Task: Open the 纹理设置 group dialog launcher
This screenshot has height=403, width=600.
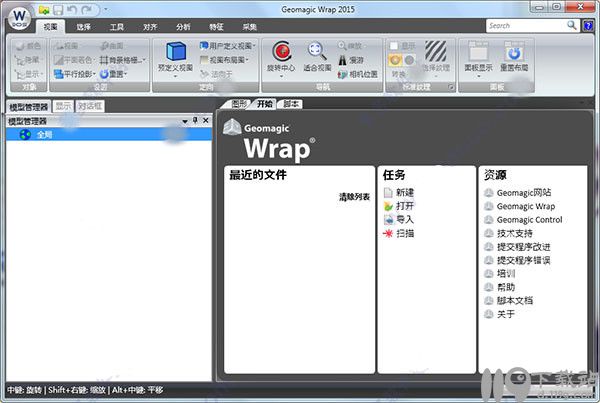Action: [451, 87]
